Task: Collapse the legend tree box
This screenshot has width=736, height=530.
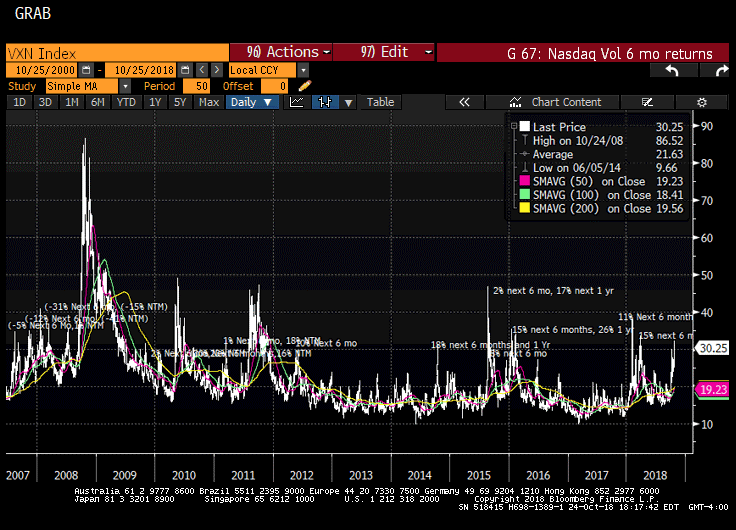Action: [514, 126]
